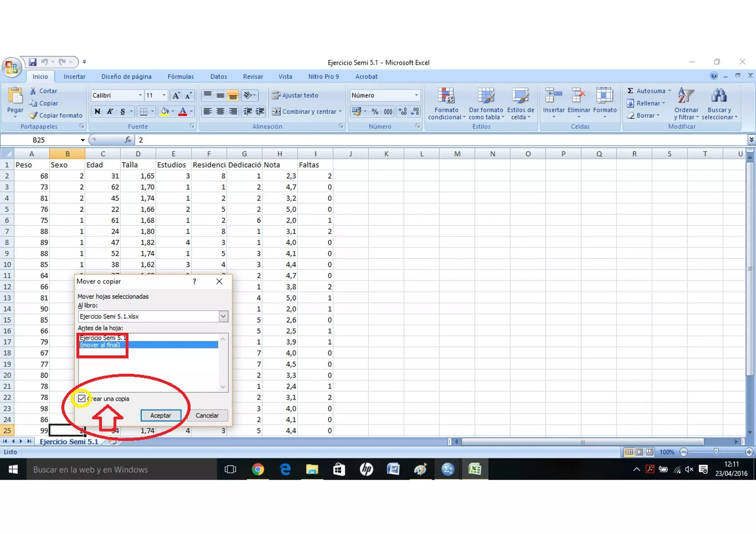756x534 pixels.
Task: Click the Undo icon in quick access toolbar
Action: (x=45, y=62)
